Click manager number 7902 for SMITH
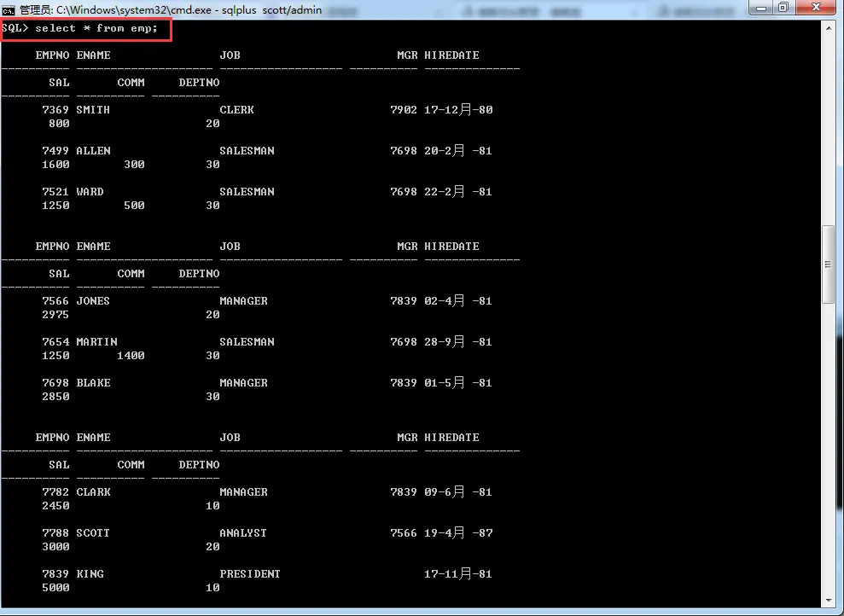844x616 pixels. pyautogui.click(x=404, y=110)
